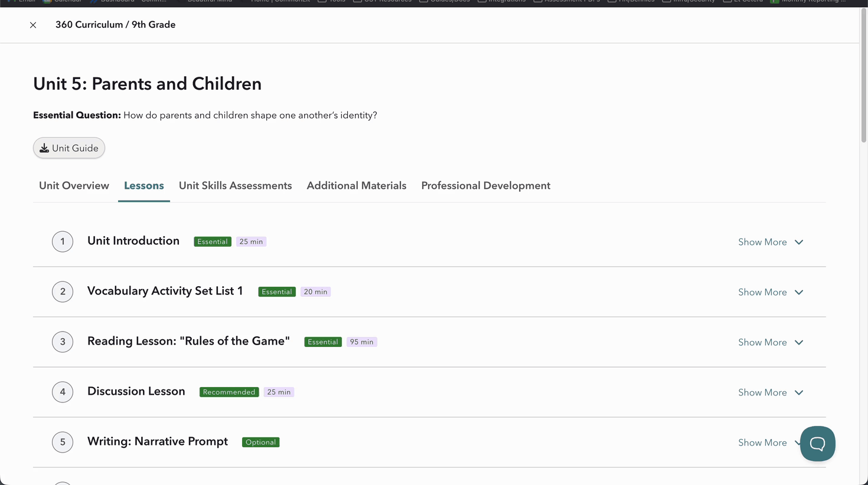
Task: Open the Unit Overview tab
Action: (x=74, y=186)
